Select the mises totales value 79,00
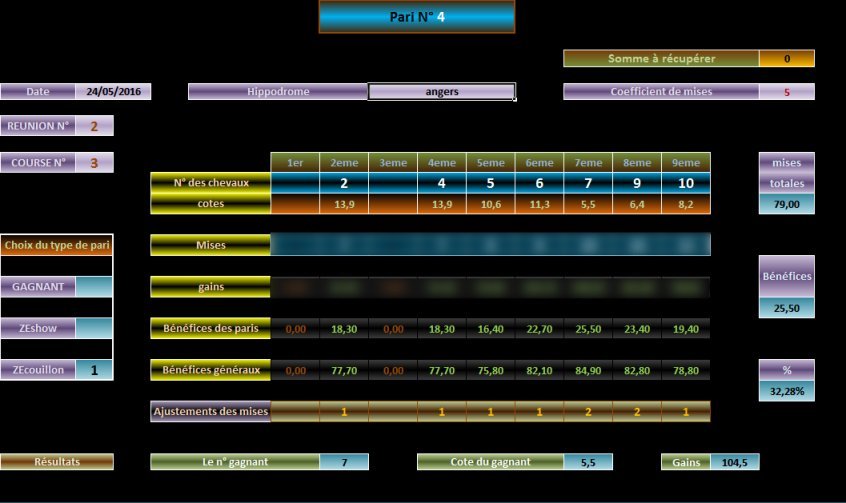 (x=786, y=204)
